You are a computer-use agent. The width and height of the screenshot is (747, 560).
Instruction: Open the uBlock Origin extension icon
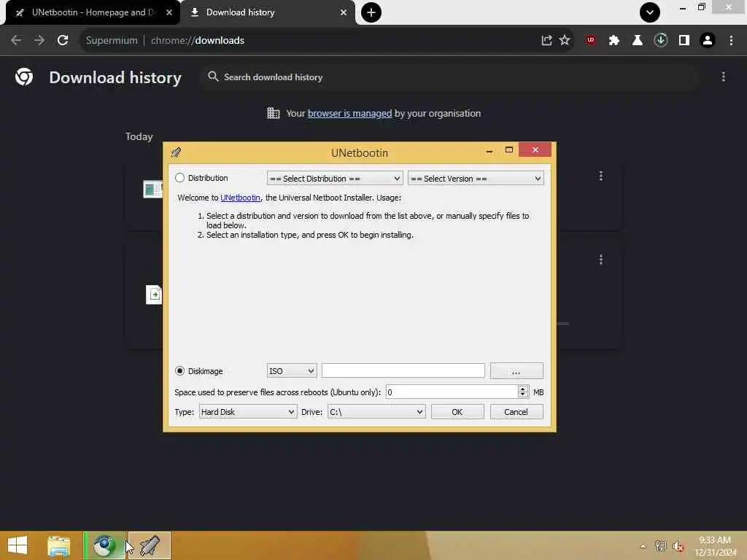click(x=591, y=41)
